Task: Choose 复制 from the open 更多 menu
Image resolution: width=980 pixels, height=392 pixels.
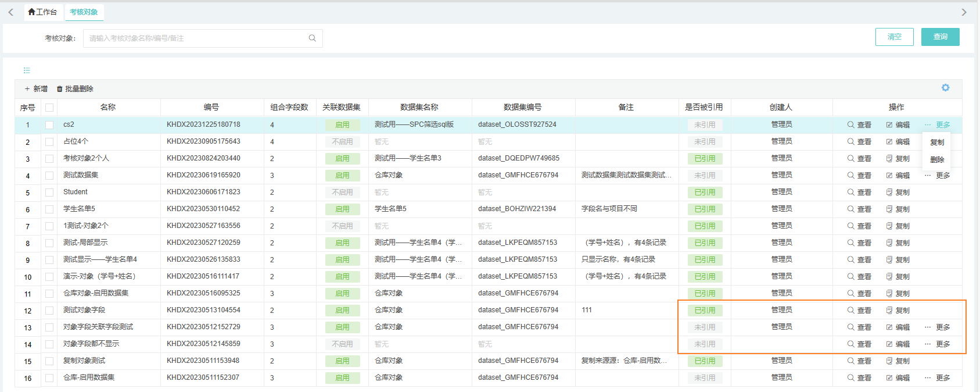Action: pyautogui.click(x=937, y=142)
